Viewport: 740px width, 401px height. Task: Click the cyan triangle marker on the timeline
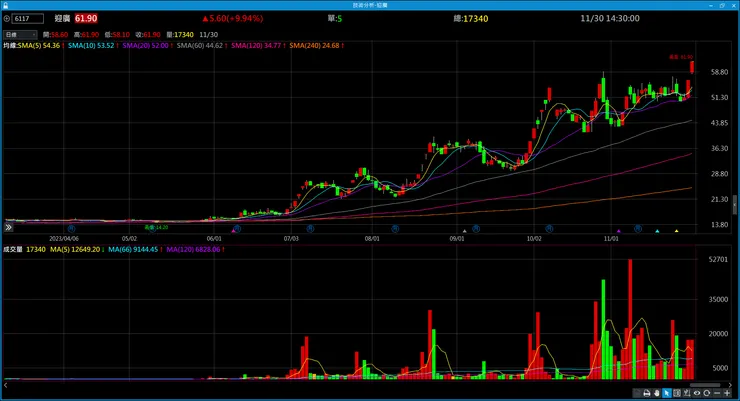(x=657, y=231)
